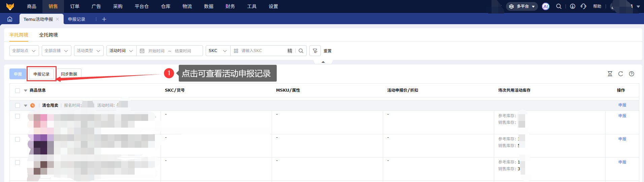Open the 全部店铺 dropdown

tap(57, 51)
